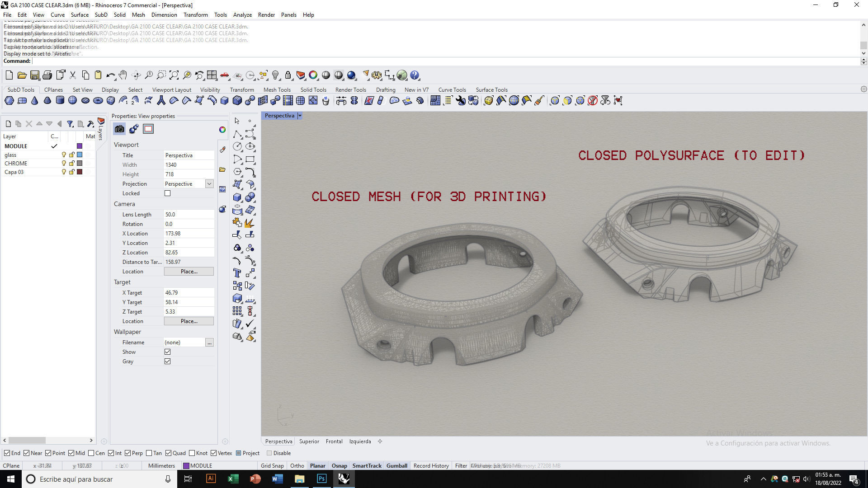Select the Pan hand tool
The width and height of the screenshot is (868, 488).
(123, 75)
